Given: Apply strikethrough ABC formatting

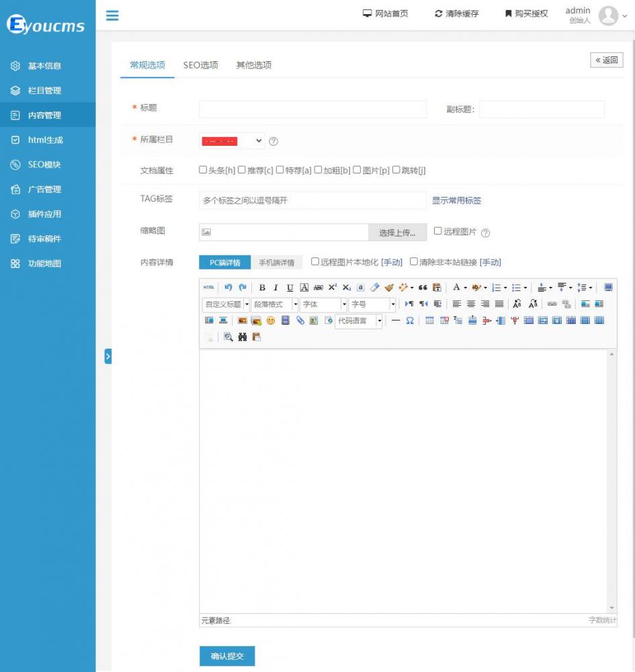Looking at the screenshot, I should (x=319, y=288).
